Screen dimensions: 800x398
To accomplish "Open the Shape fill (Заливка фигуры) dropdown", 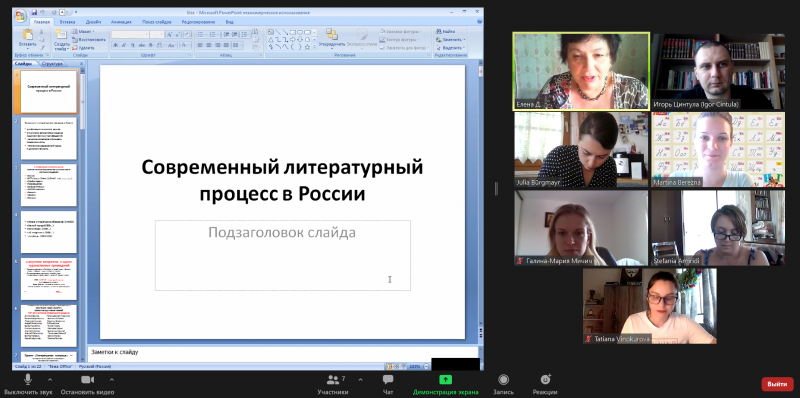I will pyautogui.click(x=401, y=32).
